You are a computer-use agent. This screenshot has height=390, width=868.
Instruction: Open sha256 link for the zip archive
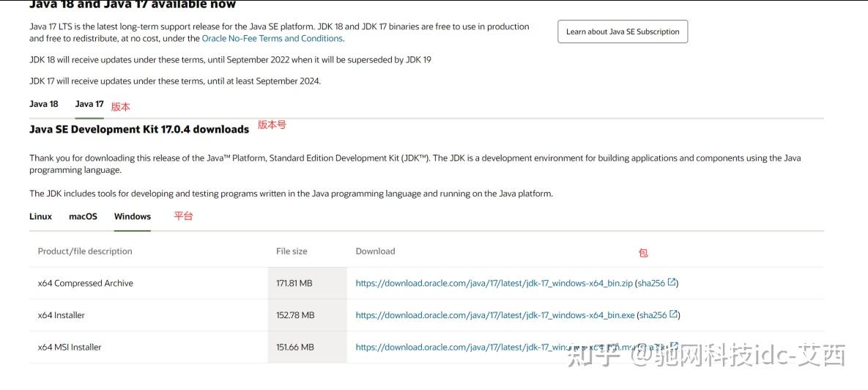click(x=652, y=283)
